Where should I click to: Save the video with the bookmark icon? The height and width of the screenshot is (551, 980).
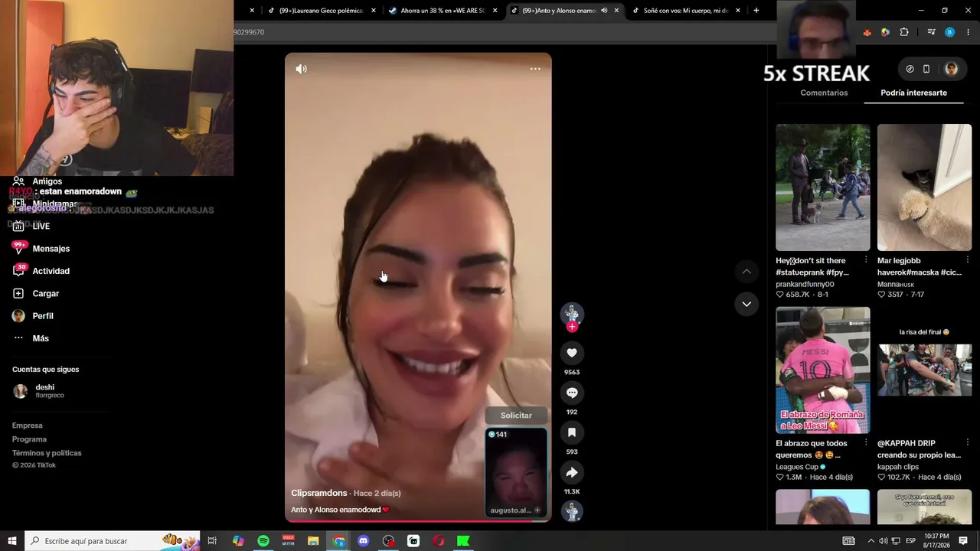pos(572,432)
